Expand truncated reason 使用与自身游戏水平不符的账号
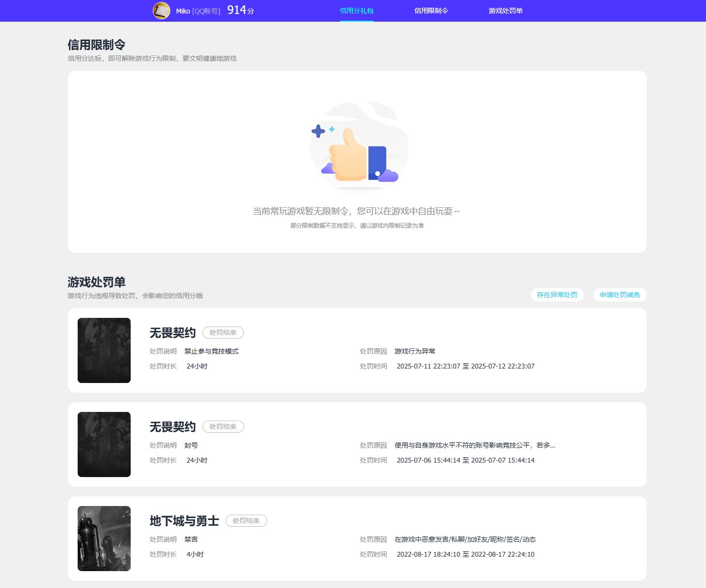706x588 pixels. click(x=475, y=445)
